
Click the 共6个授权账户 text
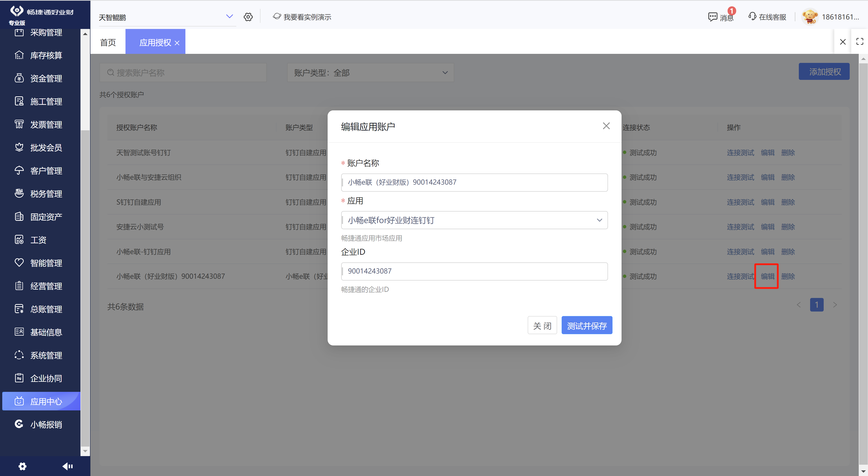122,95
